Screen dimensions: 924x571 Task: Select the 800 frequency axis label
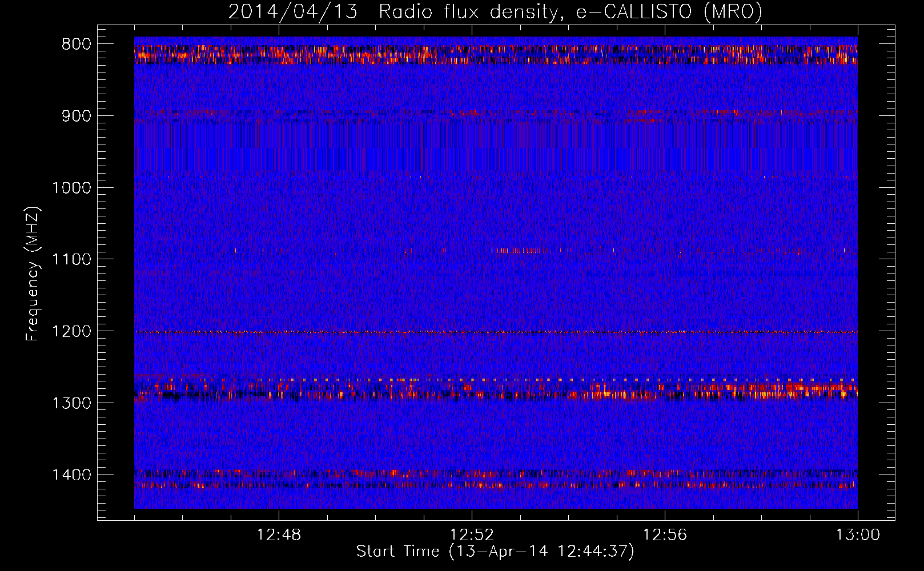(77, 45)
